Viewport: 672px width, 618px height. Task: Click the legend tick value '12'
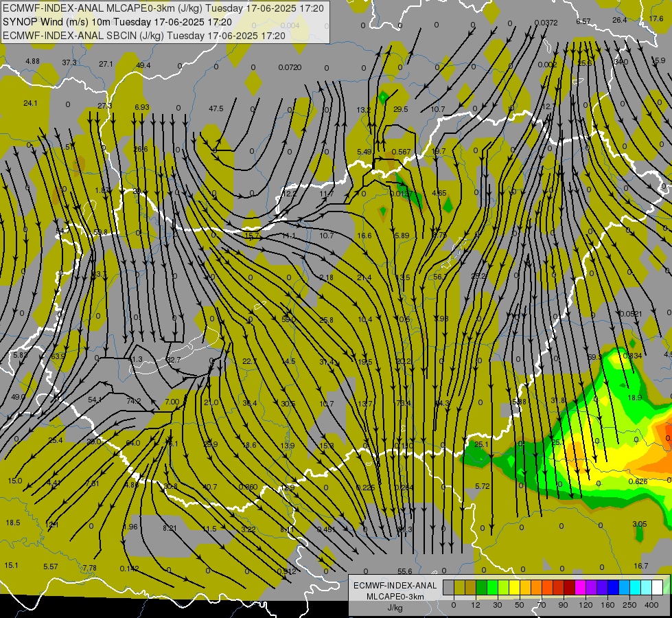(x=476, y=605)
